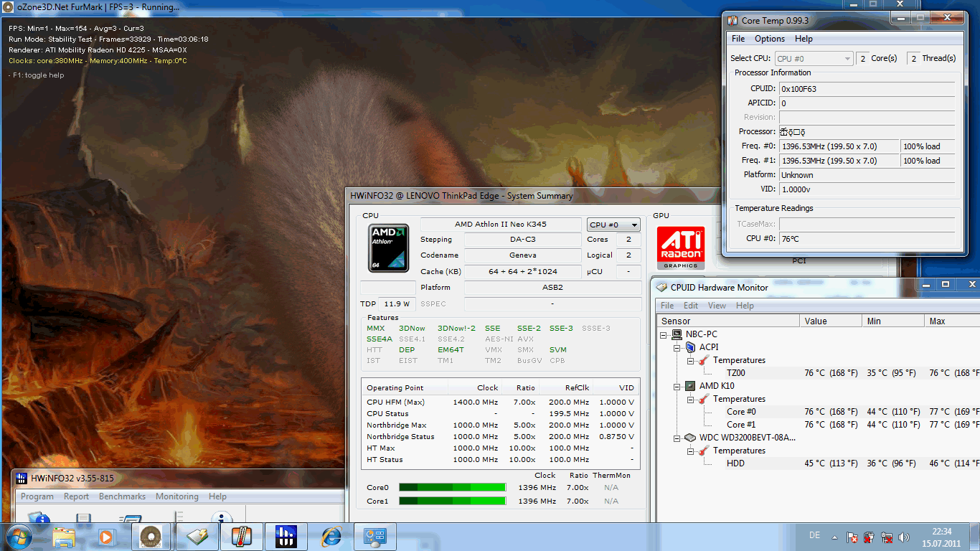Select the TZ00 sensor row
Screen dimensions: 980x551
819,373
